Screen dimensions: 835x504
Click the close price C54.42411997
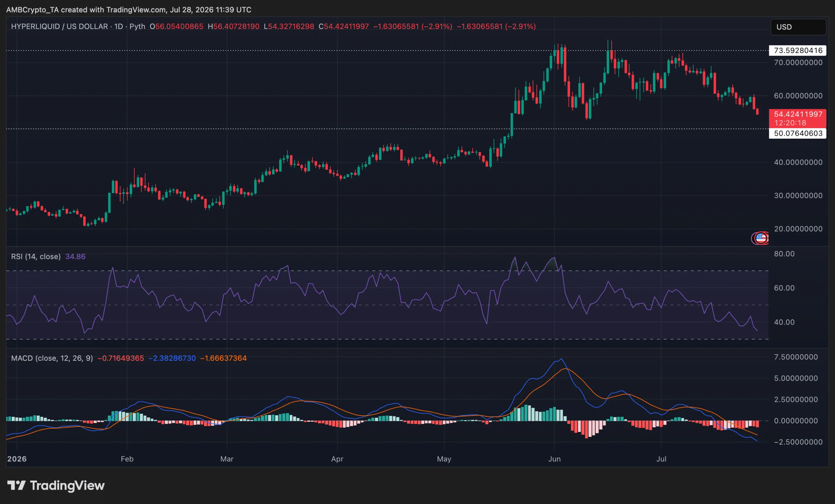point(344,26)
